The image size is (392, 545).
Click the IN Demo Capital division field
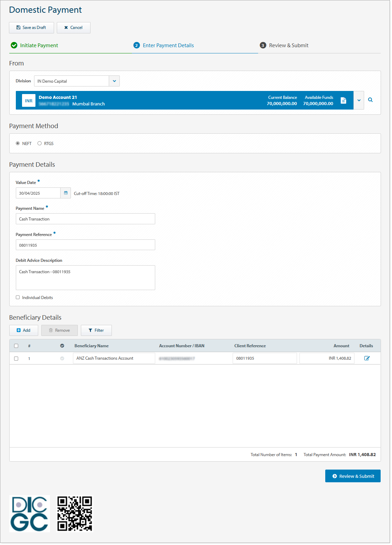(x=72, y=81)
